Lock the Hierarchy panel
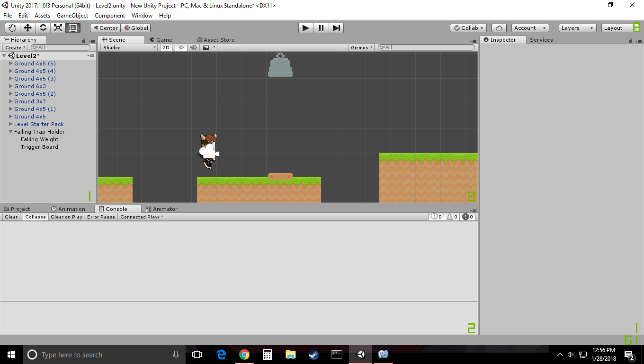 [x=84, y=41]
